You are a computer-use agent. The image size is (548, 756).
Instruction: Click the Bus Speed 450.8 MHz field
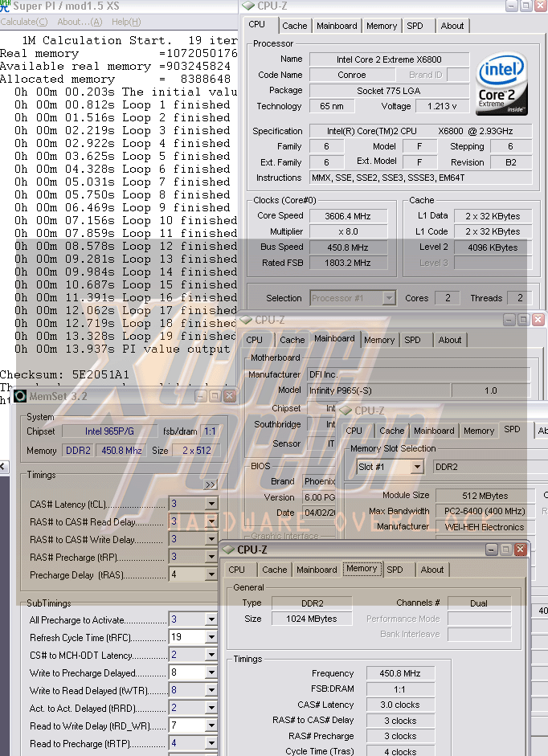(x=348, y=247)
